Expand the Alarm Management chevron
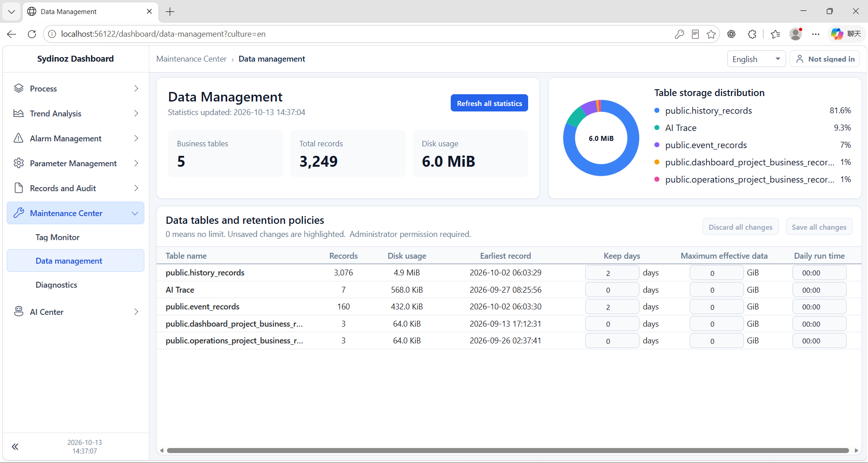Viewport: 868px width, 463px height. tap(136, 138)
